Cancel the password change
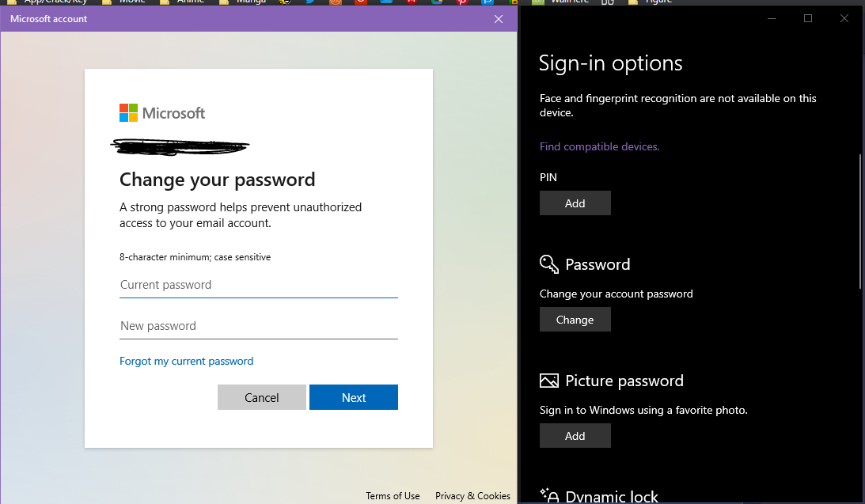 pos(261,397)
